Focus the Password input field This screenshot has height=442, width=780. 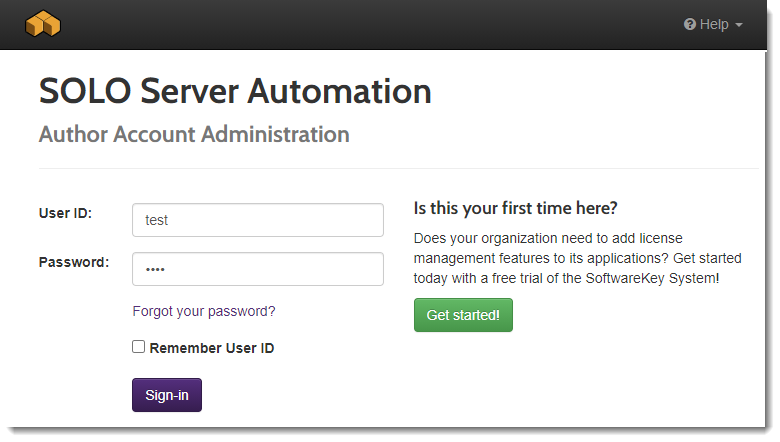pyautogui.click(x=258, y=269)
